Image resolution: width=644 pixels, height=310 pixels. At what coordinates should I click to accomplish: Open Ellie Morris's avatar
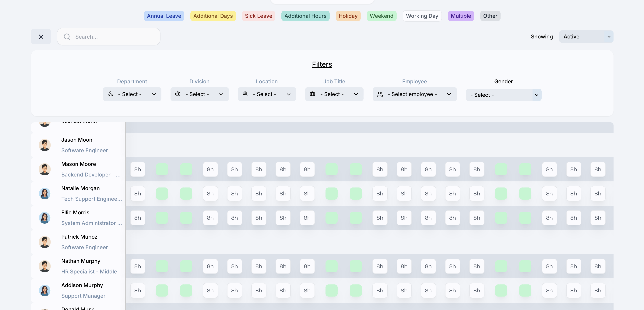coord(44,218)
